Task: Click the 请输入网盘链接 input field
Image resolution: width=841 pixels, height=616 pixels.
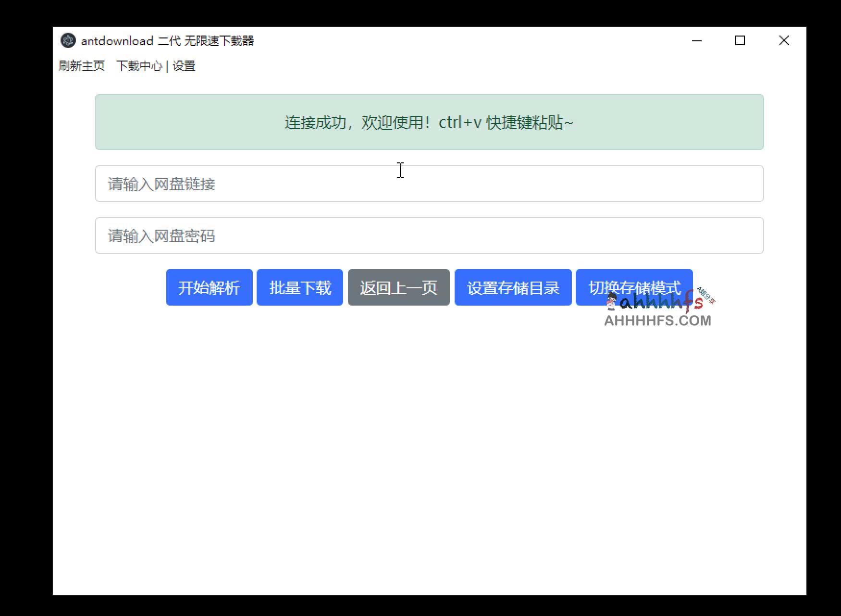Action: point(429,184)
